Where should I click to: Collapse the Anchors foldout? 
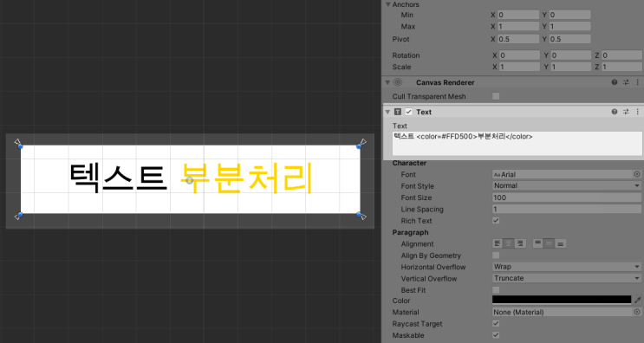point(387,4)
